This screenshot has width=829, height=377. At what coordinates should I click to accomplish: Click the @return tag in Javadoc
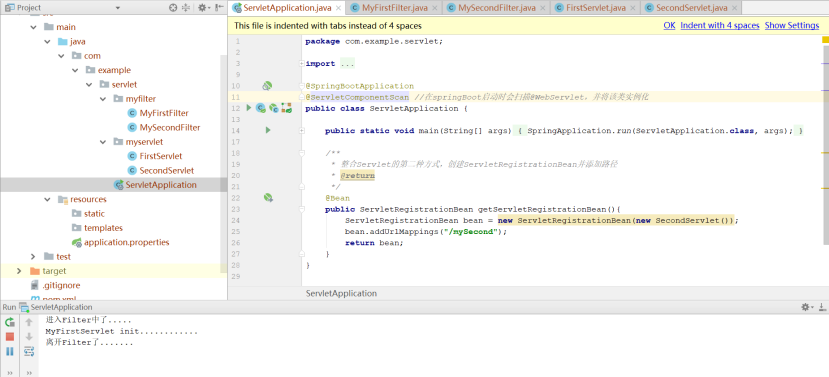pyautogui.click(x=357, y=175)
